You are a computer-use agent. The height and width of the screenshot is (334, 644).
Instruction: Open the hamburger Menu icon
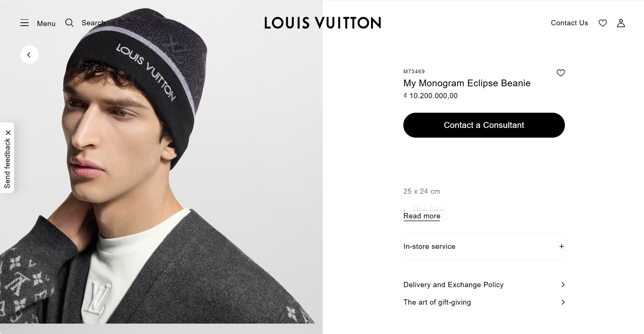[25, 23]
